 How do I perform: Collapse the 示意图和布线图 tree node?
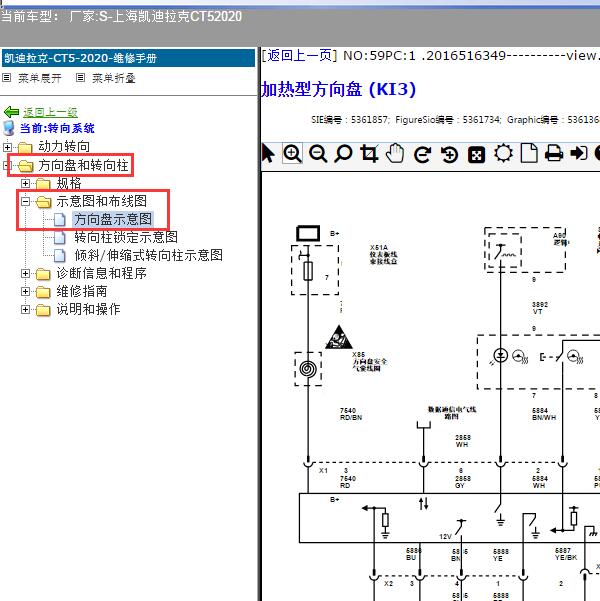click(x=25, y=201)
